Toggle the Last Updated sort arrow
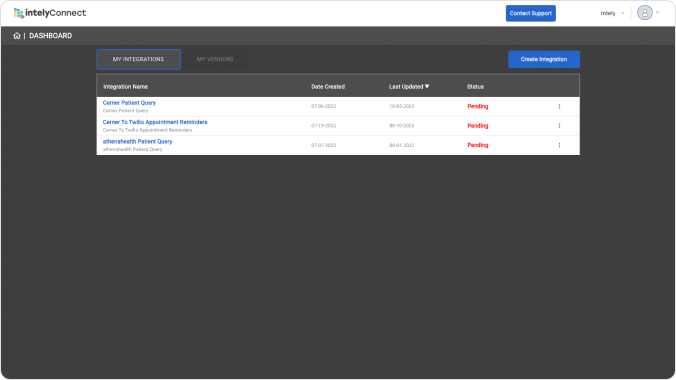The width and height of the screenshot is (676, 380). (427, 86)
